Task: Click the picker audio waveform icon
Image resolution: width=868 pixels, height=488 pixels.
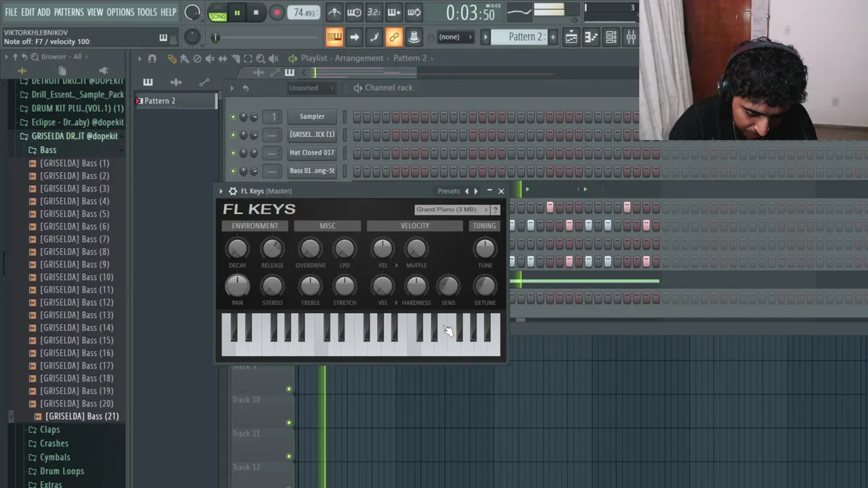Action: (176, 82)
